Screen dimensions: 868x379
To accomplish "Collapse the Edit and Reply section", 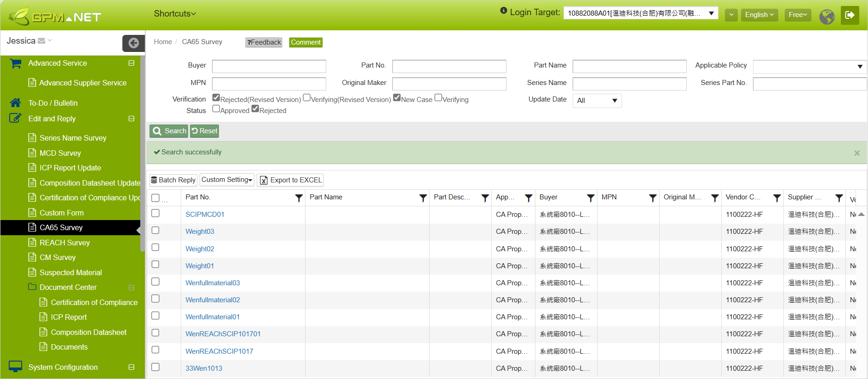I will click(x=132, y=119).
